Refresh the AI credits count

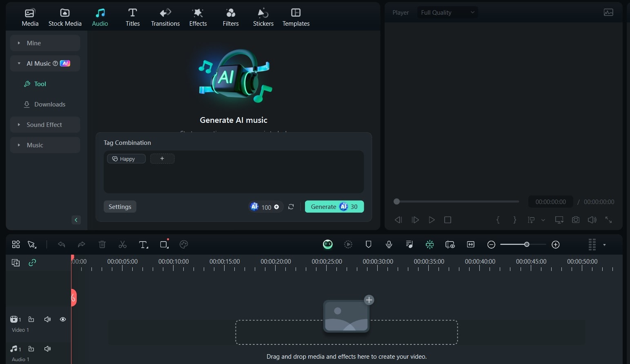pyautogui.click(x=291, y=207)
